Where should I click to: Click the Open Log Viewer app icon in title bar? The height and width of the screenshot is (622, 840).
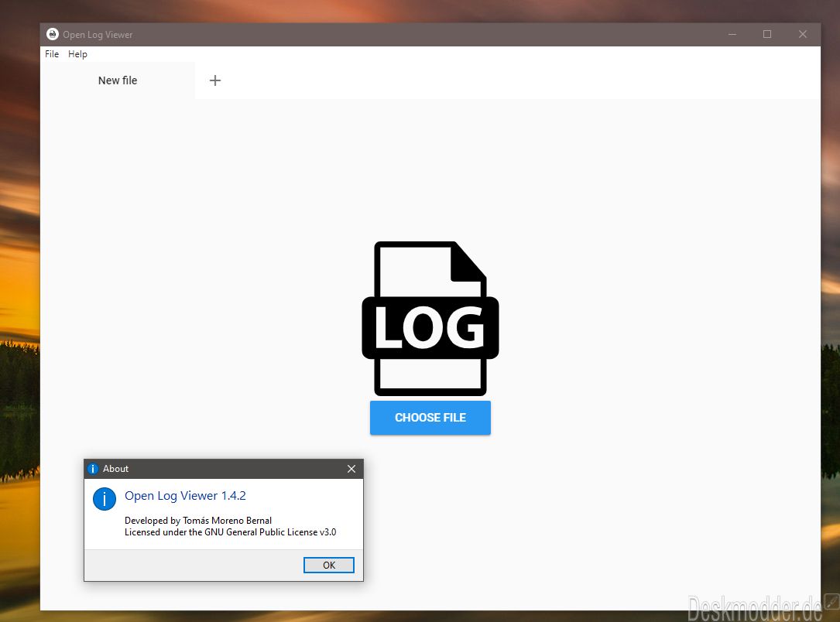point(52,34)
